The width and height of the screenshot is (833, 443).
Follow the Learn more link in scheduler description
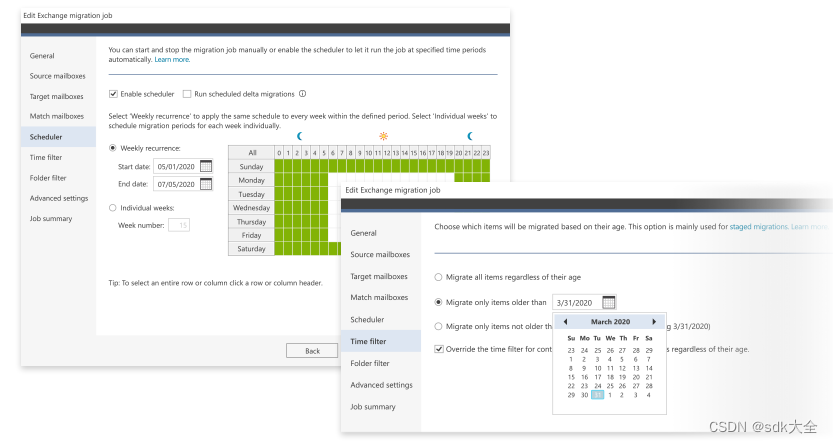pos(172,59)
